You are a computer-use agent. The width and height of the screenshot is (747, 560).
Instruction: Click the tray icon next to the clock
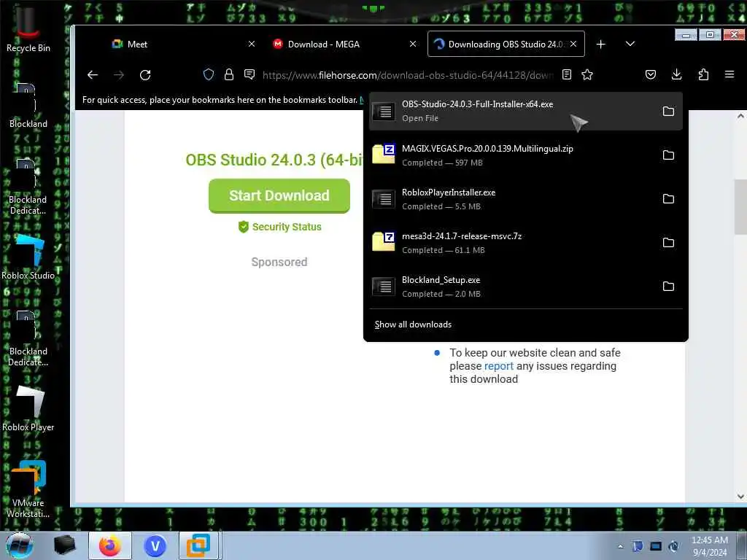coord(674,546)
